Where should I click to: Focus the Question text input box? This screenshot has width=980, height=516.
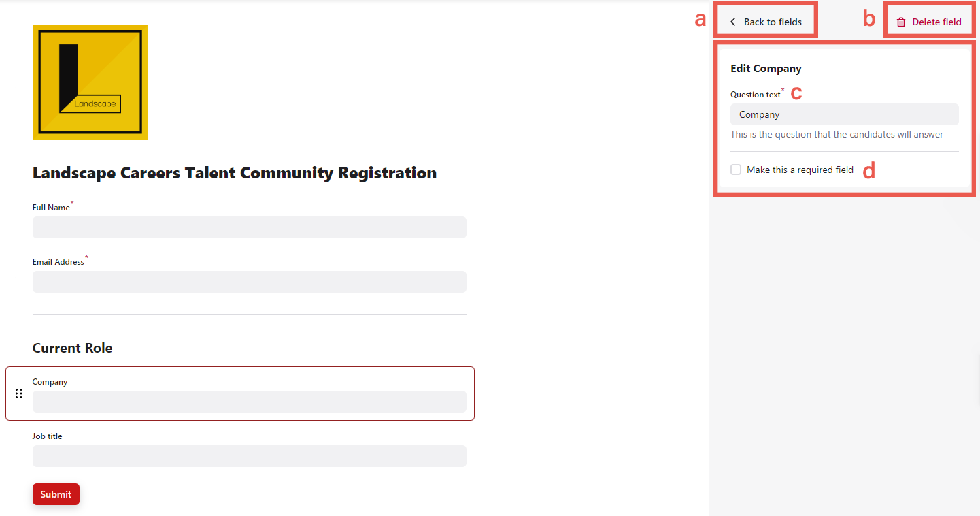pyautogui.click(x=844, y=114)
